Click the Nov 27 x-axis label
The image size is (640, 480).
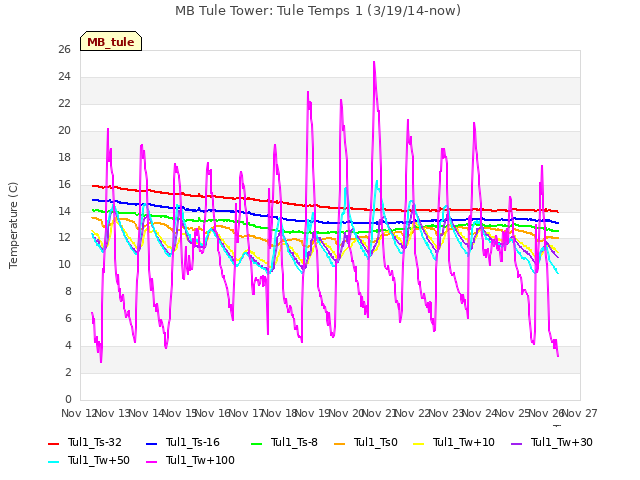pyautogui.click(x=580, y=413)
